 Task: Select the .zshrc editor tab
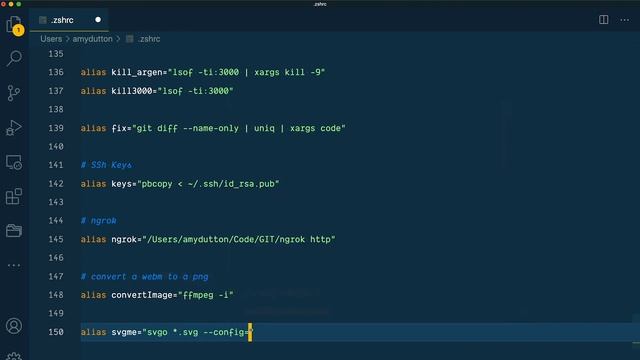click(x=69, y=20)
